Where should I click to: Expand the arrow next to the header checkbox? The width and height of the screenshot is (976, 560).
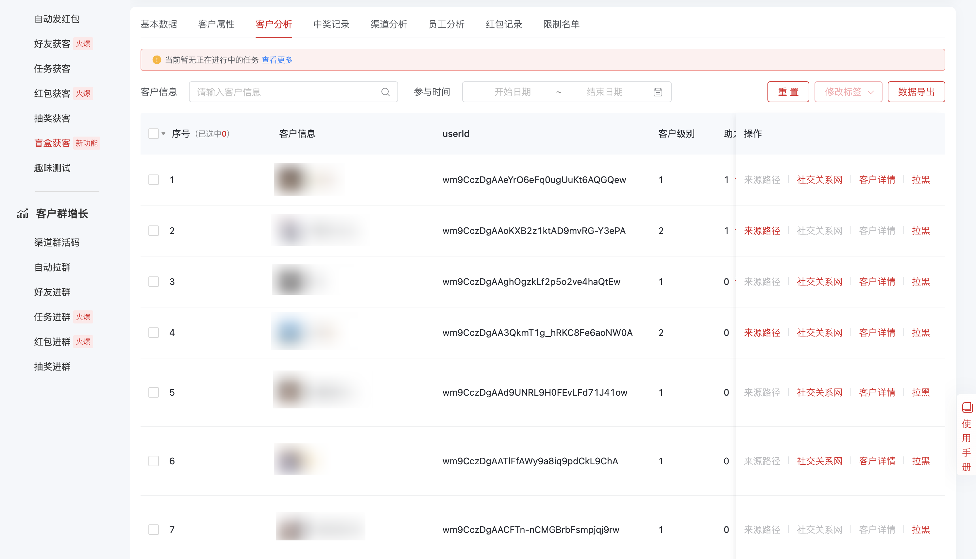(162, 133)
